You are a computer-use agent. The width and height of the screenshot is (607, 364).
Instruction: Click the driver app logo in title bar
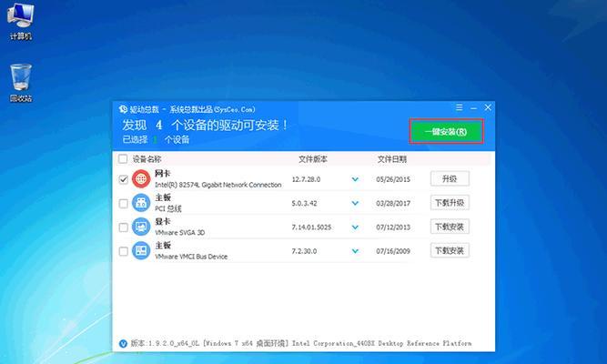pyautogui.click(x=123, y=109)
